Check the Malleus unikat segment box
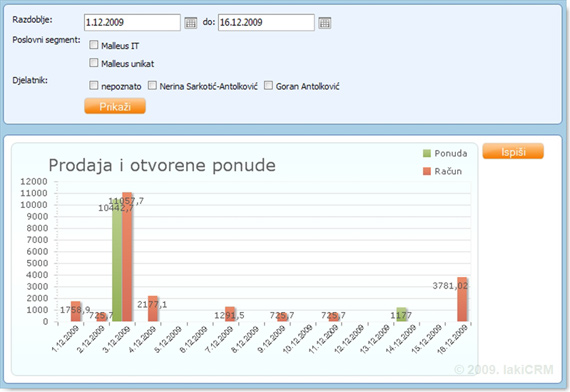 (94, 63)
